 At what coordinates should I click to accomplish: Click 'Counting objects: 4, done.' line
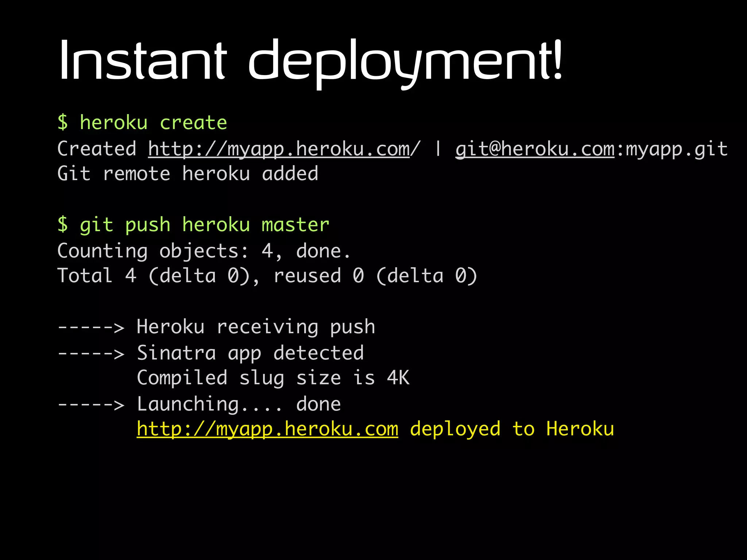(204, 252)
